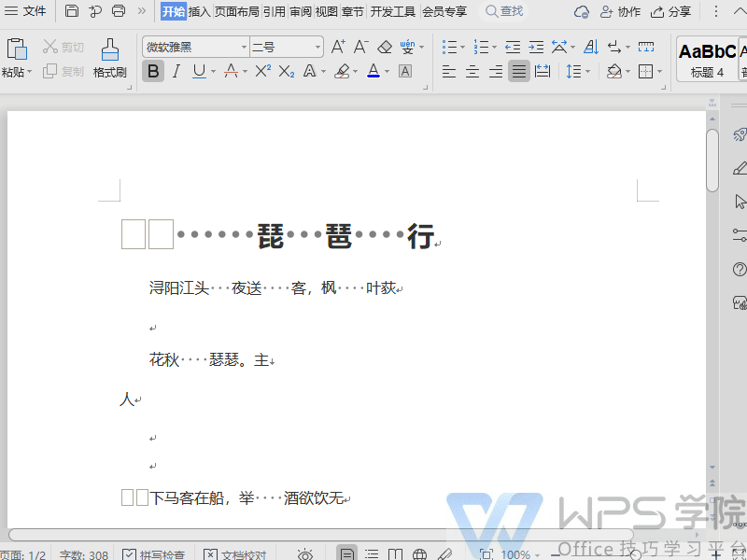Toggle underline formatting

199,72
